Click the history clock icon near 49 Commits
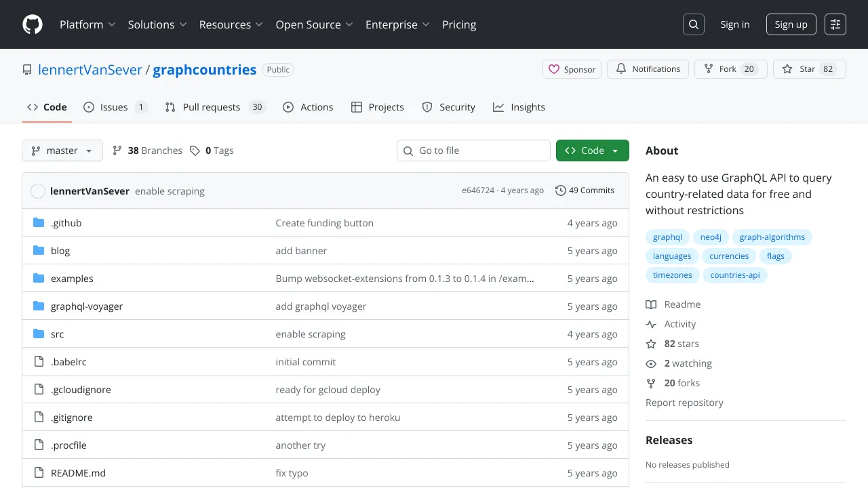Screen dimensions: 868x488 (561, 190)
